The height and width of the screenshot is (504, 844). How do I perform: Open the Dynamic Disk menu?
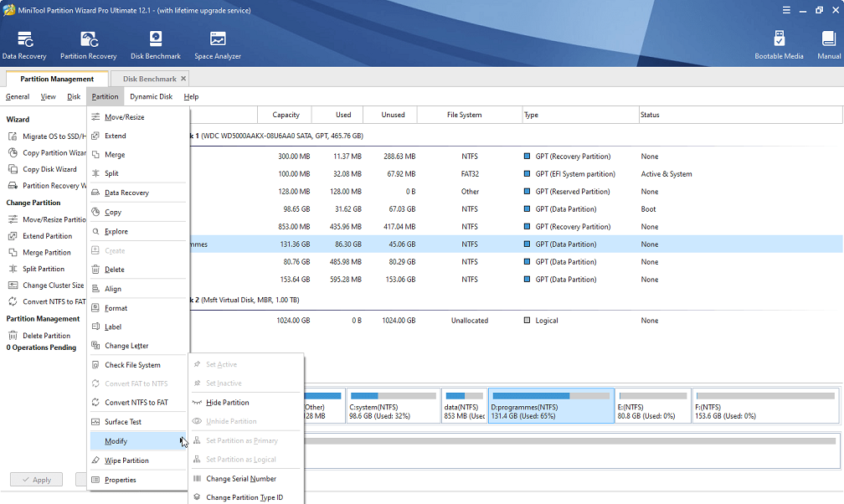(x=152, y=97)
